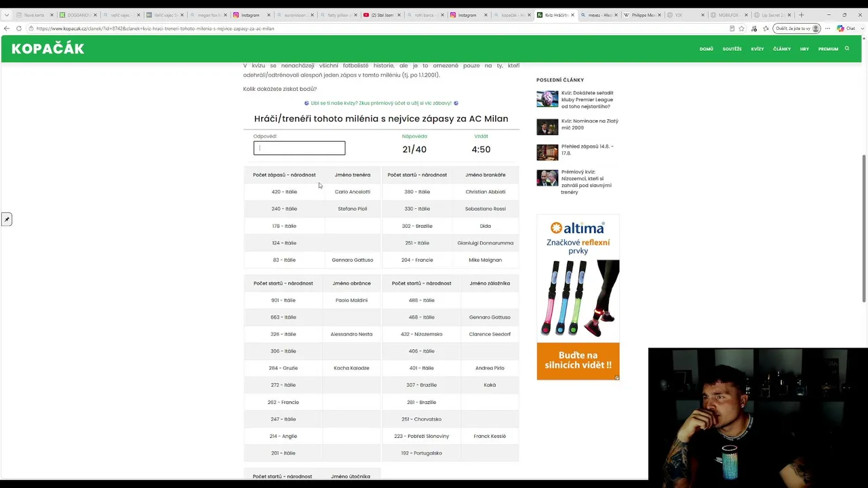Click the profile button 'Ověřit, že jste to vy'
Screen dimensions: 868x488
coord(797,28)
